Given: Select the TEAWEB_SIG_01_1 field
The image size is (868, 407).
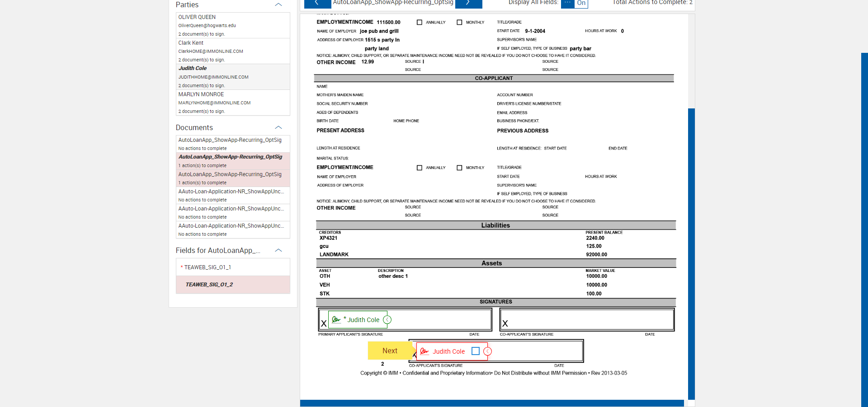Looking at the screenshot, I should click(x=233, y=267).
